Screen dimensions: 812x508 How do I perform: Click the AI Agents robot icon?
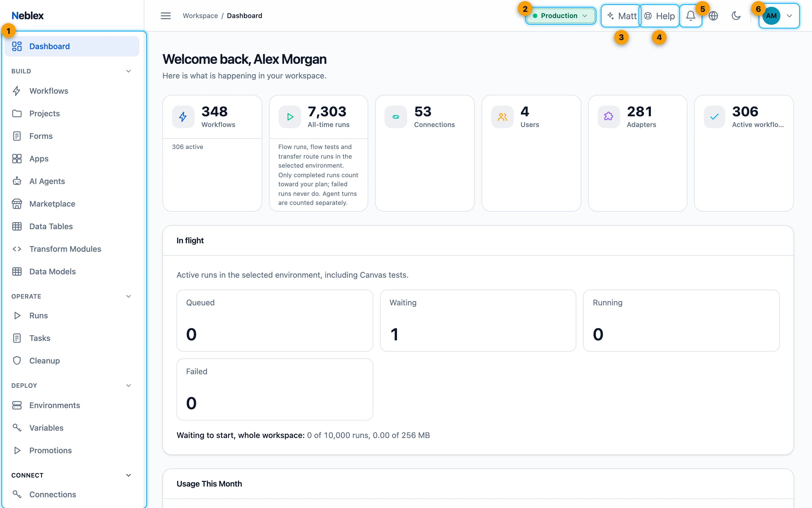coord(17,181)
